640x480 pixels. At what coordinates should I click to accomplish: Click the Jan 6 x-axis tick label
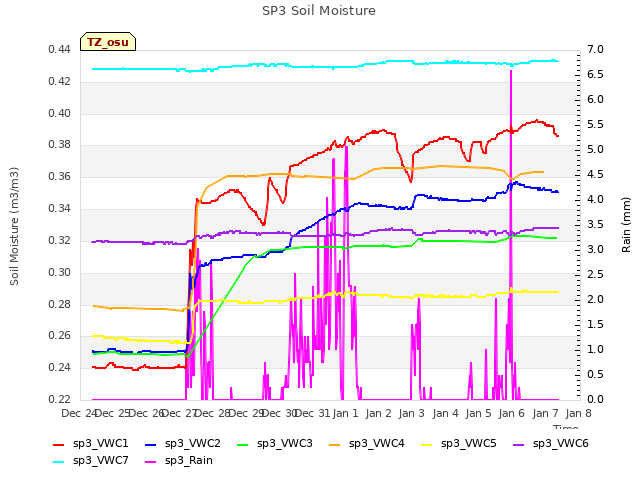511,413
